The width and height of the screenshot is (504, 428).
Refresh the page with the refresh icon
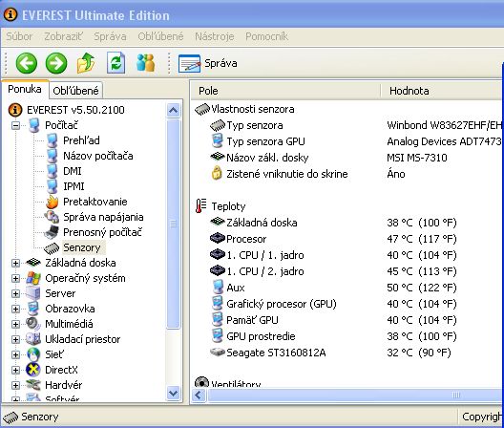(x=115, y=63)
